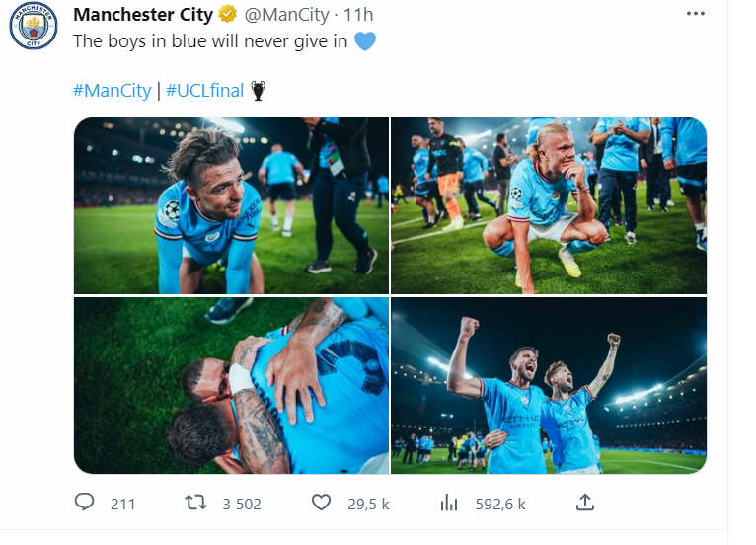Open the photo of players cheering with raised fists
The image size is (756, 545).
click(549, 386)
